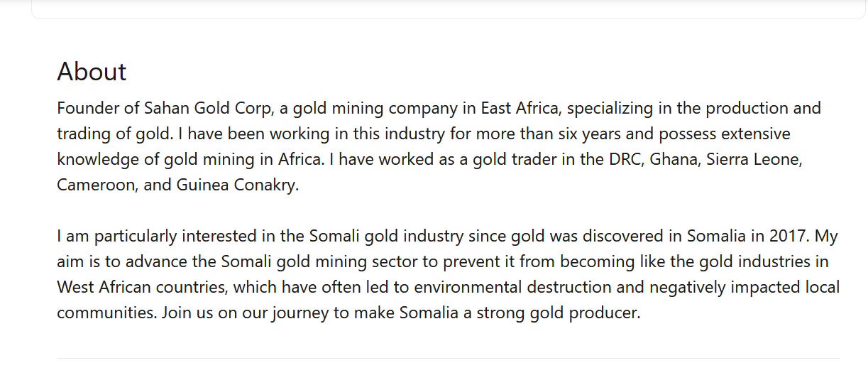This screenshot has width=868, height=368.
Task: Click the word communities
Action: coord(106,313)
